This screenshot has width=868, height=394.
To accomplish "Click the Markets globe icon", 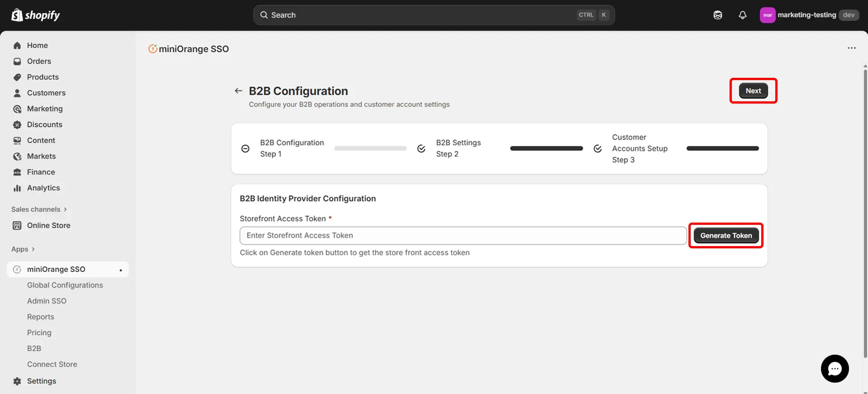I will click(x=17, y=156).
